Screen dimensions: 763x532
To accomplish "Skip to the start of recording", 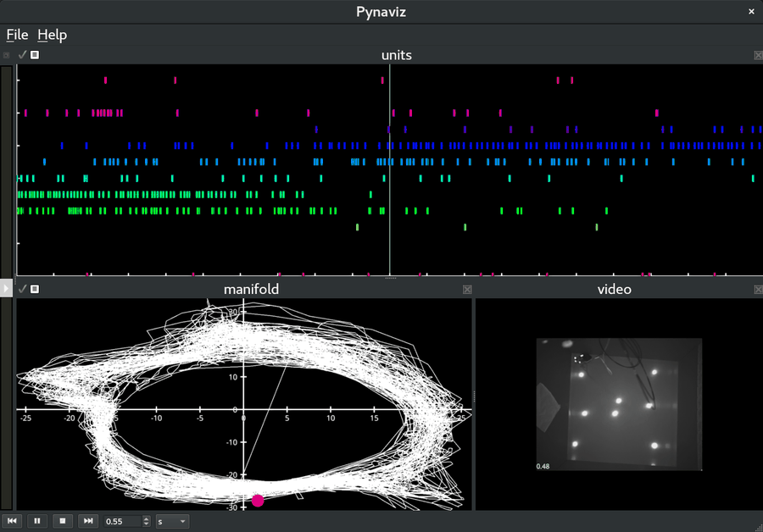I will (x=12, y=521).
